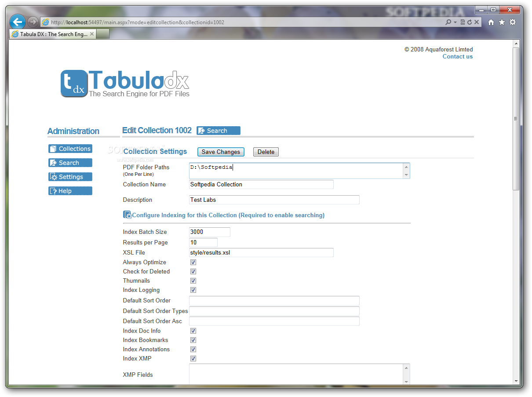Open the address bar dropdown arrow

tap(455, 22)
